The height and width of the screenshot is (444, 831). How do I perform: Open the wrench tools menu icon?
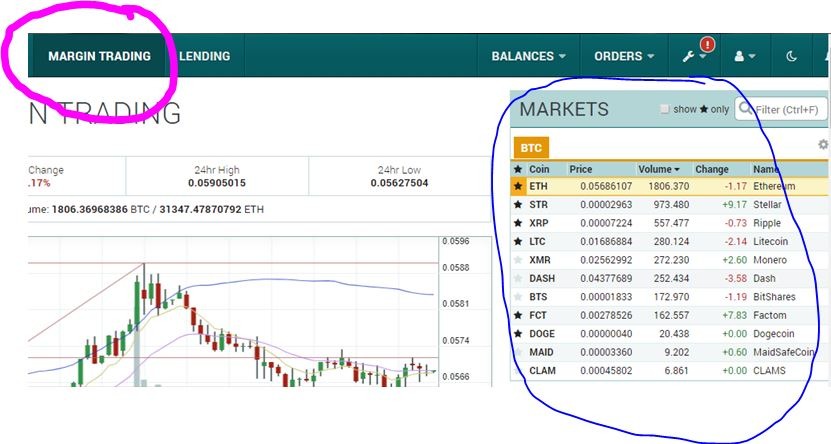(688, 56)
